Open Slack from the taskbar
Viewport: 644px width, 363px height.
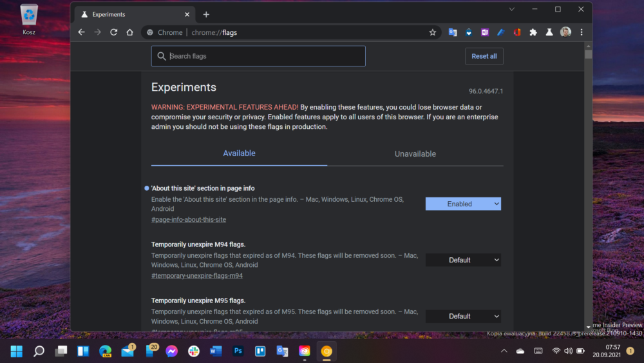(194, 351)
